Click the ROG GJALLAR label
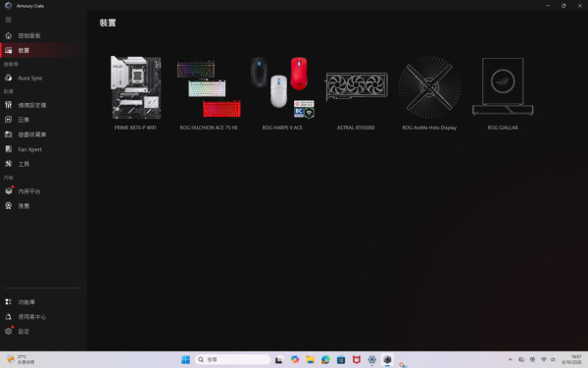588x368 pixels. (503, 128)
